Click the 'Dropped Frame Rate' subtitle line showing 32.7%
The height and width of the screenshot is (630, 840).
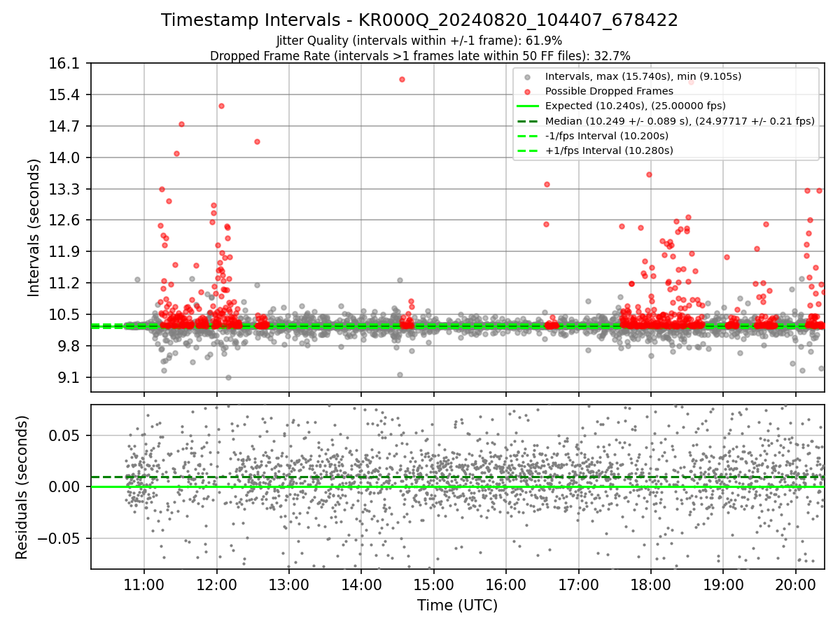pyautogui.click(x=420, y=55)
